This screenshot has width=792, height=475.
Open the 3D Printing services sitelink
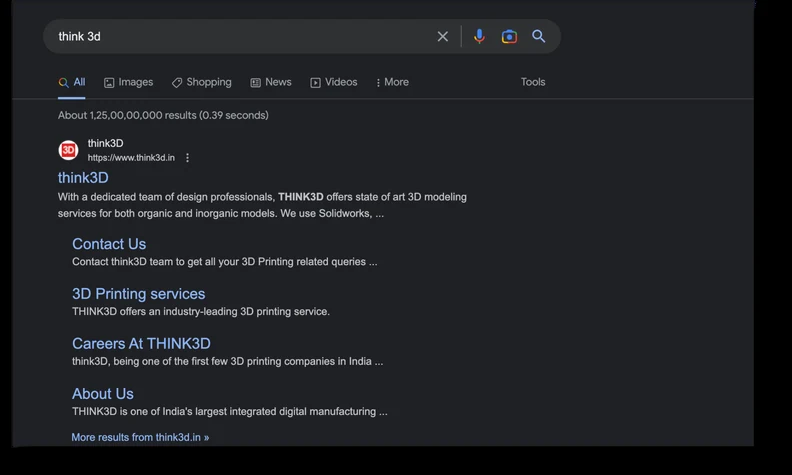point(138,294)
